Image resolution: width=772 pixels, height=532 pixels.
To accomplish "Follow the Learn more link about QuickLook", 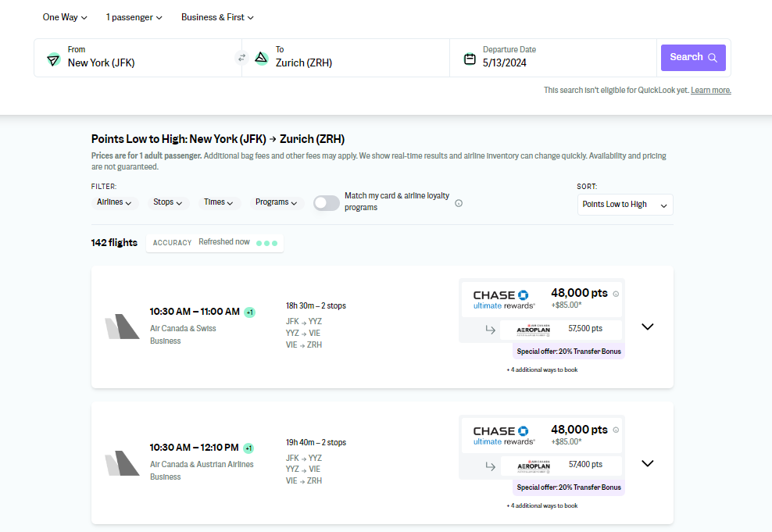I will pos(710,91).
